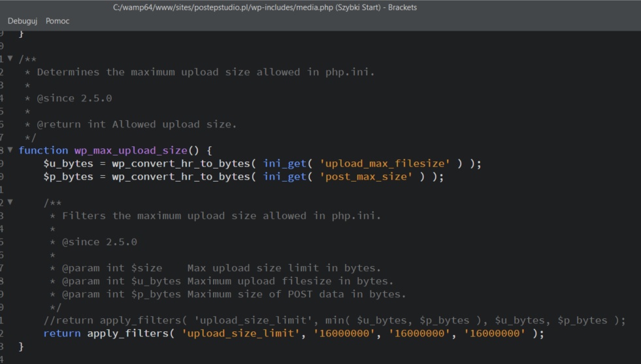Collapse the wp_max_upload_size function fold arrow
Image resolution: width=641 pixels, height=364 pixels.
(10, 150)
